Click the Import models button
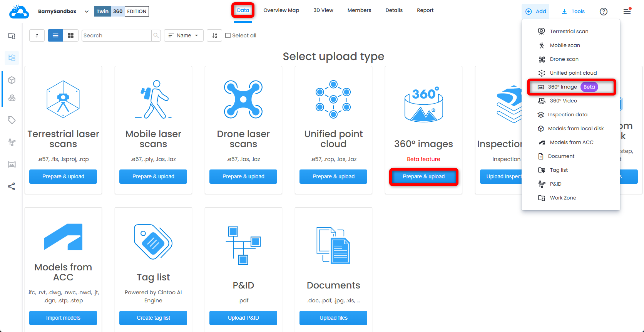 [x=63, y=318]
